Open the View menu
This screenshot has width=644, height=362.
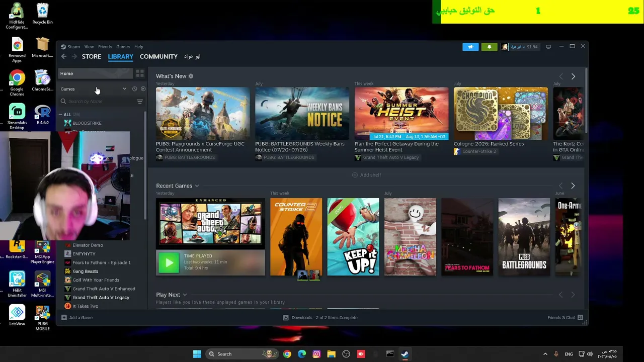tap(89, 47)
